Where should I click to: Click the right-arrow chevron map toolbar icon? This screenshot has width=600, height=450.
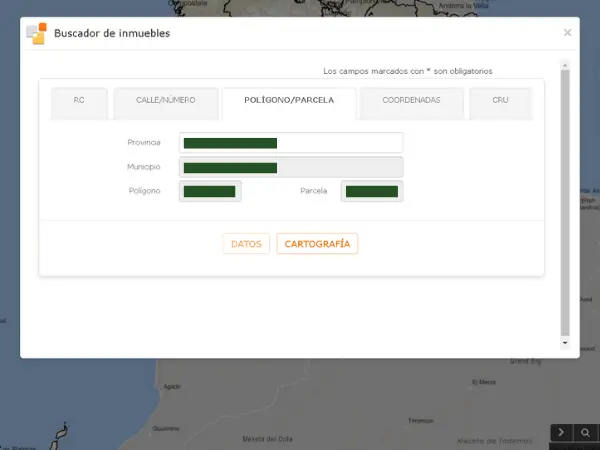coord(562,432)
